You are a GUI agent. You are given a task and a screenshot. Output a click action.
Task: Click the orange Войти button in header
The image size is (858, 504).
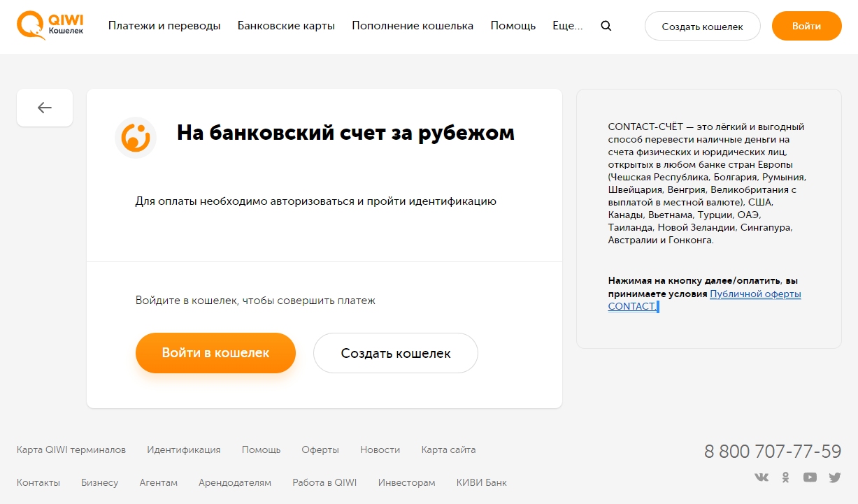point(807,26)
